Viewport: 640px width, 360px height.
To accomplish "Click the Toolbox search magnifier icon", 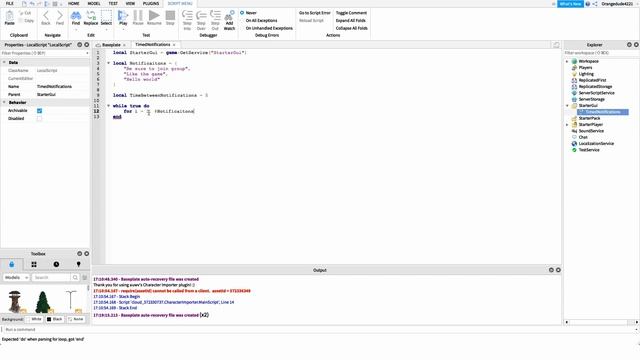I will point(75,278).
